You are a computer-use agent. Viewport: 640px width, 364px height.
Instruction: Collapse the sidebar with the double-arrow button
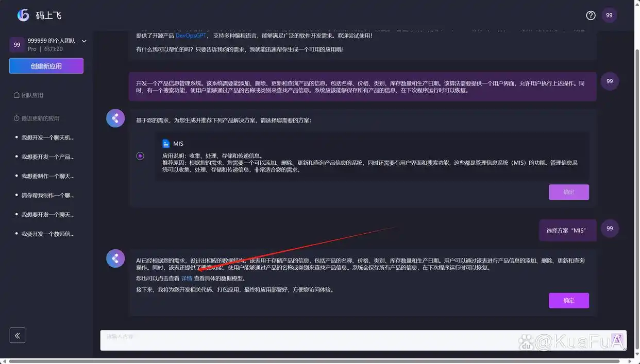(17, 335)
